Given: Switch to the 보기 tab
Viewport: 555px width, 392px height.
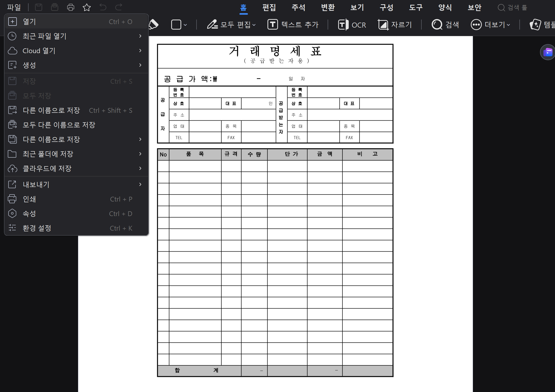Looking at the screenshot, I should click(x=357, y=8).
